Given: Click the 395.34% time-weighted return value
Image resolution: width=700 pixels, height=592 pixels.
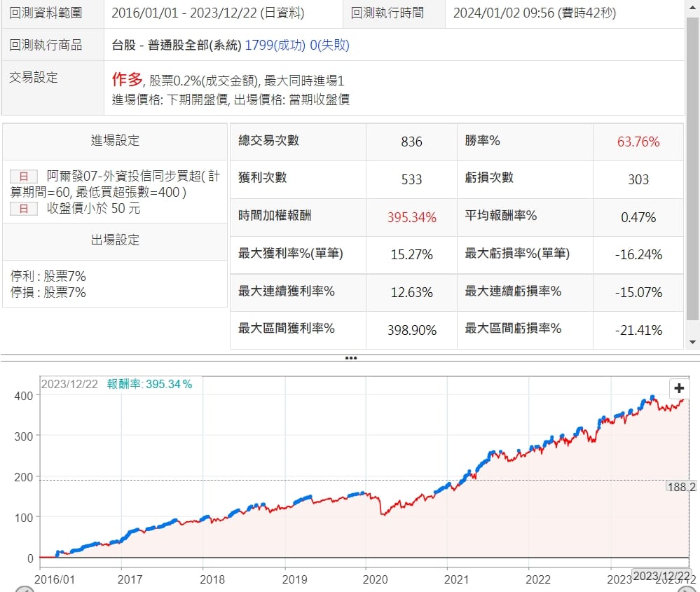Looking at the screenshot, I should pos(411,217).
